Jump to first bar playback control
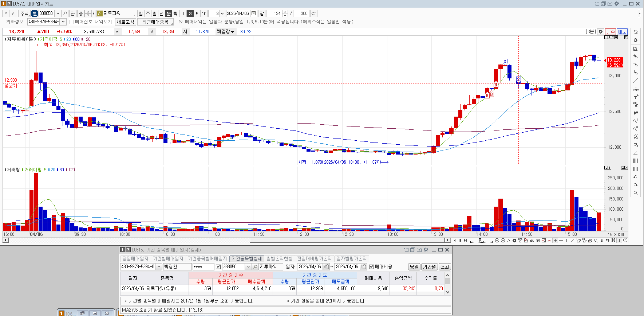 (x=454, y=241)
